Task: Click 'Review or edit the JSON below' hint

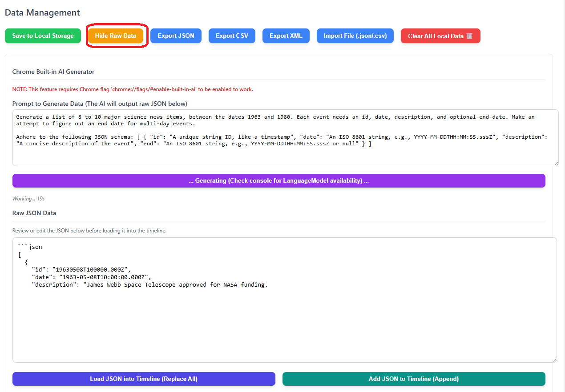Action: (x=89, y=231)
